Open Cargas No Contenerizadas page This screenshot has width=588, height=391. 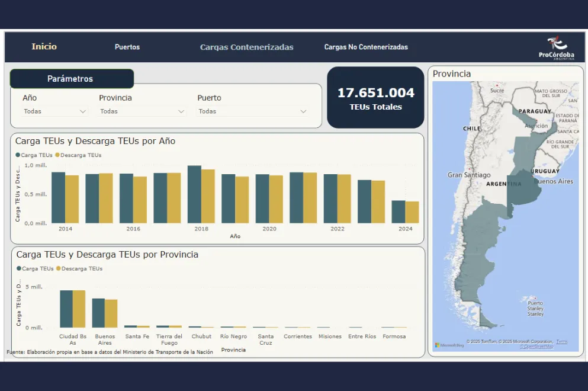click(366, 47)
